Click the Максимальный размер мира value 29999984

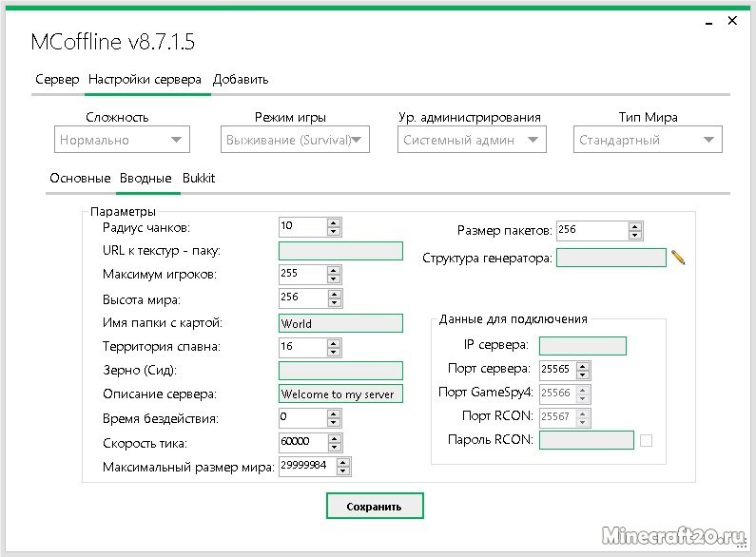point(303,465)
